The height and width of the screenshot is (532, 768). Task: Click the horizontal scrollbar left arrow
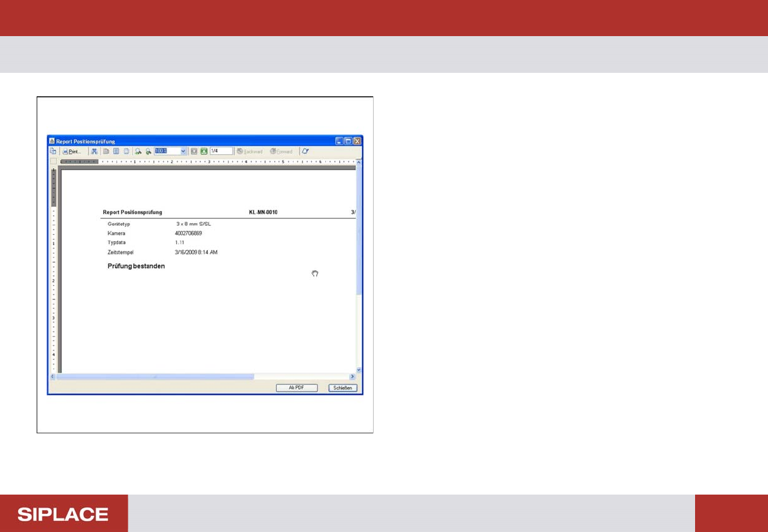tap(53, 377)
